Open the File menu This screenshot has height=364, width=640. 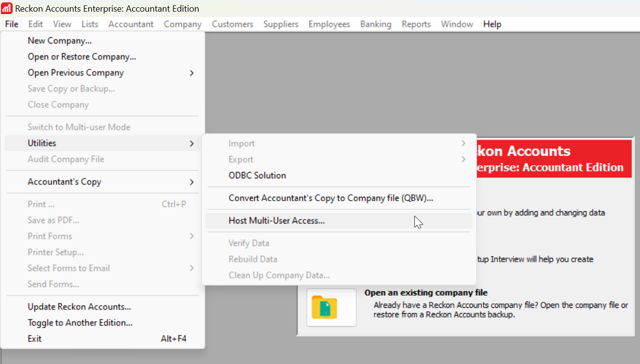pyautogui.click(x=12, y=24)
